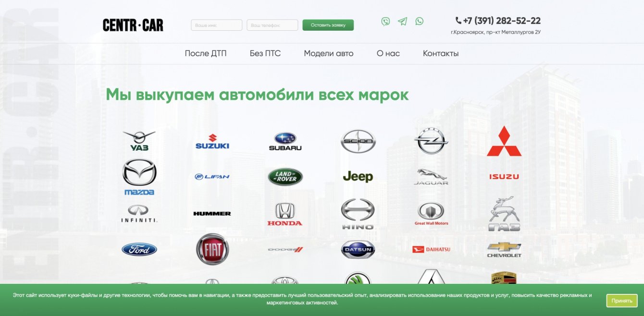
Task: Select the Land Rover brand logo
Action: (x=285, y=177)
